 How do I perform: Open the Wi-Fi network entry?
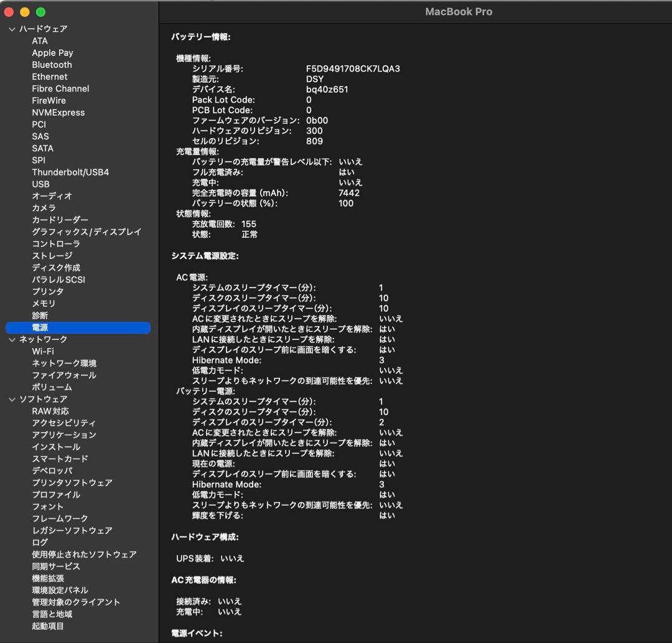[x=43, y=352]
